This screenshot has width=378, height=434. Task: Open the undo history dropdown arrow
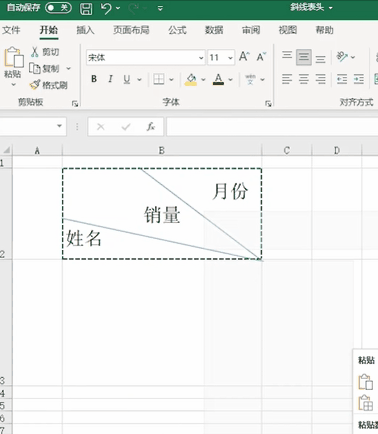[118, 8]
